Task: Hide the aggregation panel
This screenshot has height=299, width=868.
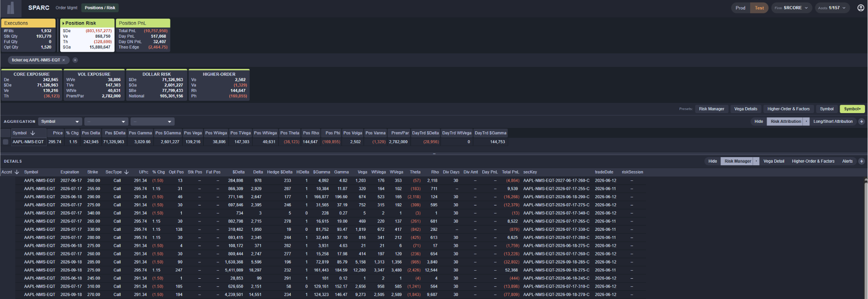Action: tap(759, 122)
